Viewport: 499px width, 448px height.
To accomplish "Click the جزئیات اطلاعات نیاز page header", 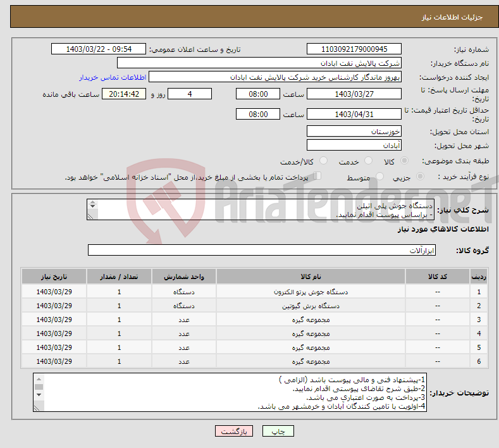I will click(x=452, y=17).
